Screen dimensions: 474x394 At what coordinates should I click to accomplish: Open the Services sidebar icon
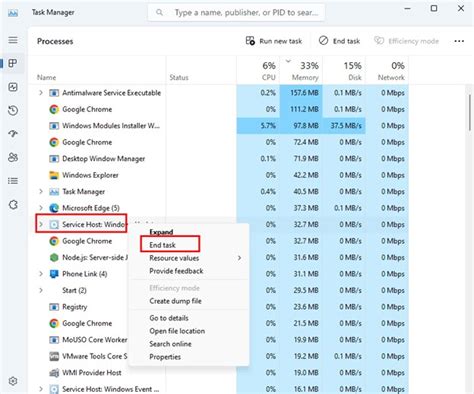pos(13,205)
